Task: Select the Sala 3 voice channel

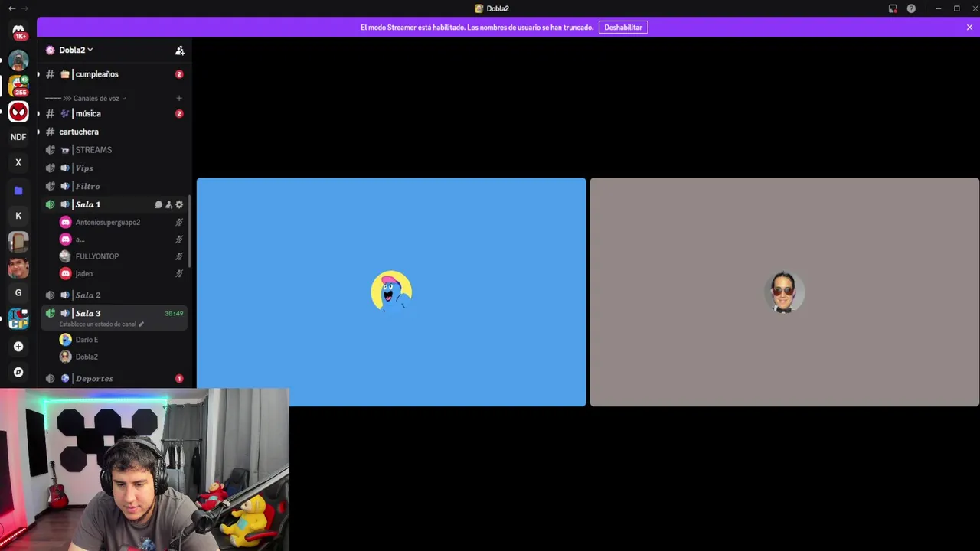Action: pyautogui.click(x=114, y=318)
